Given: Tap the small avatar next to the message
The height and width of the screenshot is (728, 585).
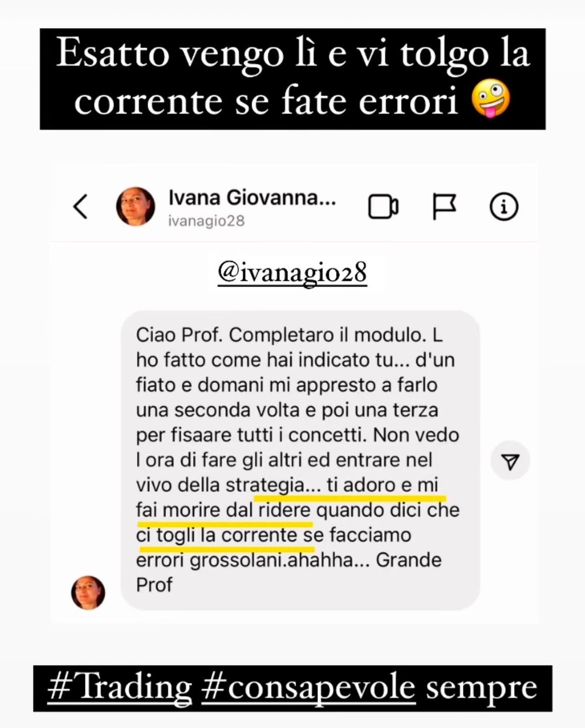Looking at the screenshot, I should (x=88, y=592).
